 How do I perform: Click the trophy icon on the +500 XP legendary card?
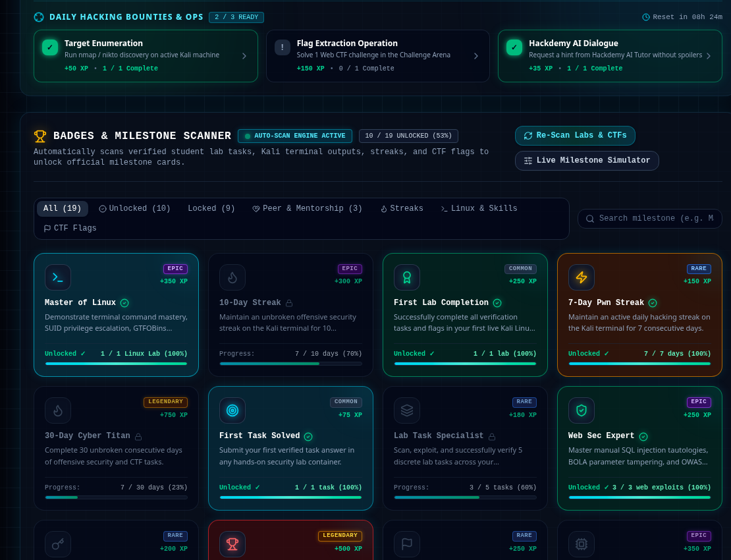pos(232,544)
